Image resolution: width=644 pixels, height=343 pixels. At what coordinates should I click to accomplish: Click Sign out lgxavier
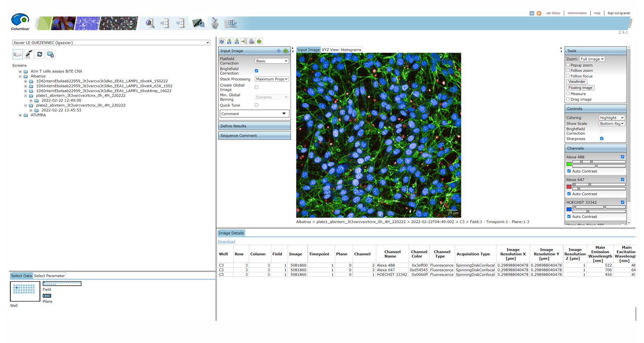[x=619, y=13]
